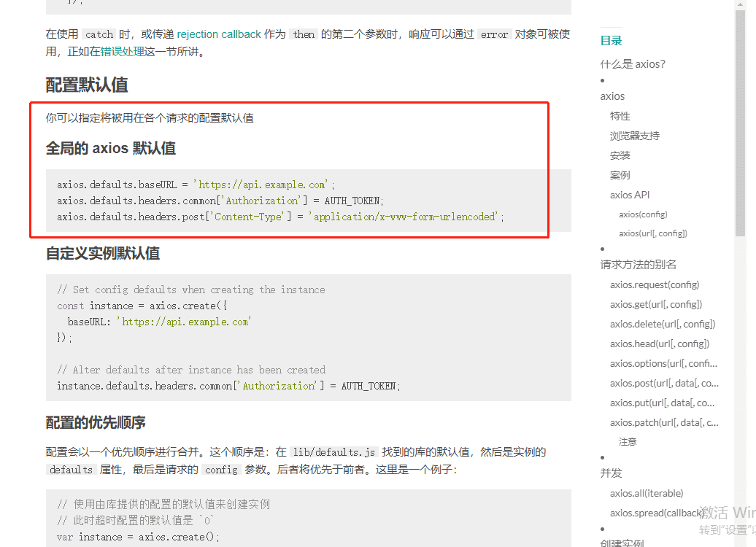Screen dimensions: 756x547
Task: Open 什么是 axios? in the table of contents
Action: point(633,64)
